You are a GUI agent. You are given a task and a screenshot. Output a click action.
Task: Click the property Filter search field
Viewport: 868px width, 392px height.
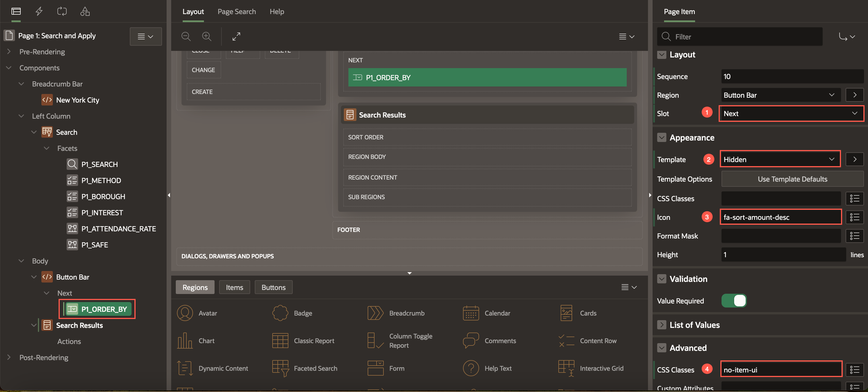coord(740,36)
